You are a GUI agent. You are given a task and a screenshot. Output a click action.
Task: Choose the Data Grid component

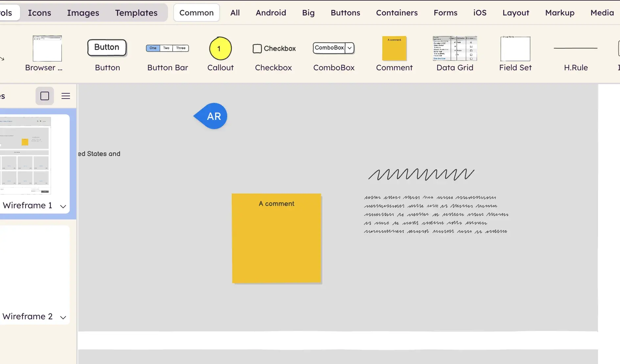click(x=455, y=49)
